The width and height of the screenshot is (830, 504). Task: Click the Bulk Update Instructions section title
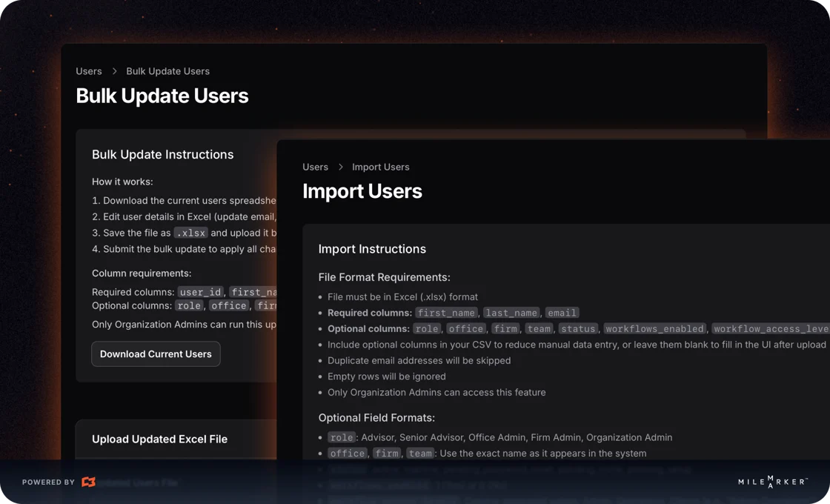162,154
